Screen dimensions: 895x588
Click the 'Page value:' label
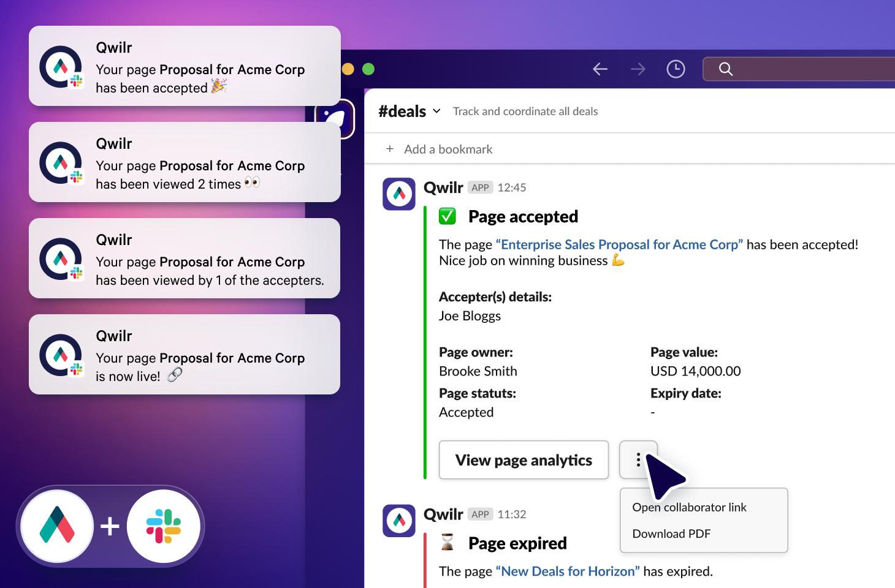pos(684,352)
